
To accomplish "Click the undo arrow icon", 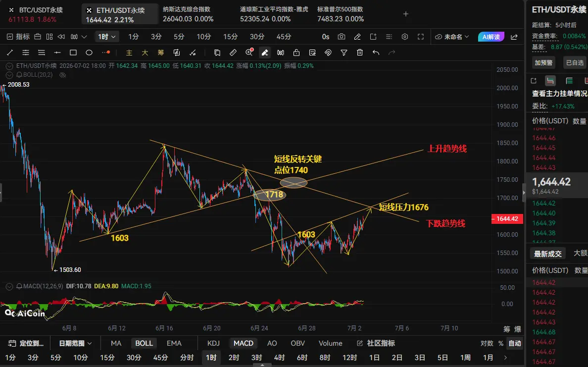I will click(x=376, y=52).
